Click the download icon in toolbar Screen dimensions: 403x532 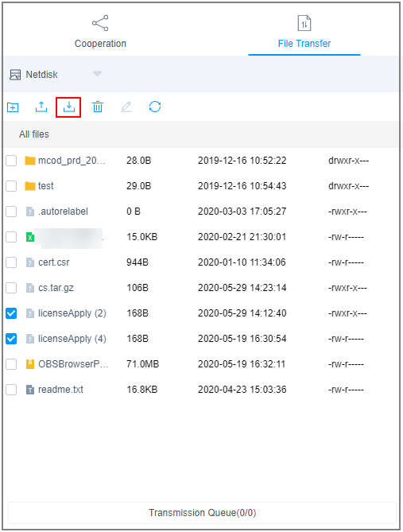pos(68,107)
